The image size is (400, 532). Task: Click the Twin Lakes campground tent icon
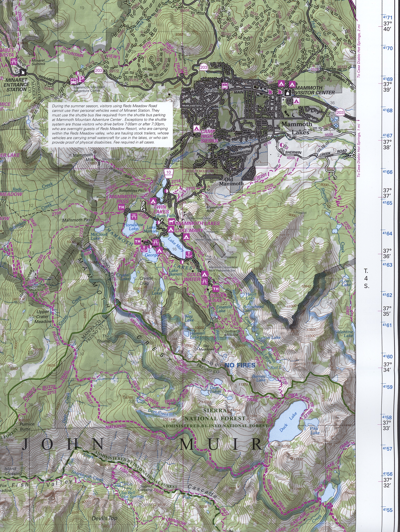click(x=153, y=201)
